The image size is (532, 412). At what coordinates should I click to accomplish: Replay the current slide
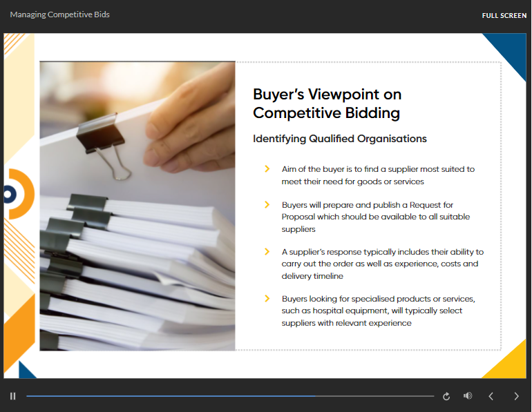pos(446,396)
